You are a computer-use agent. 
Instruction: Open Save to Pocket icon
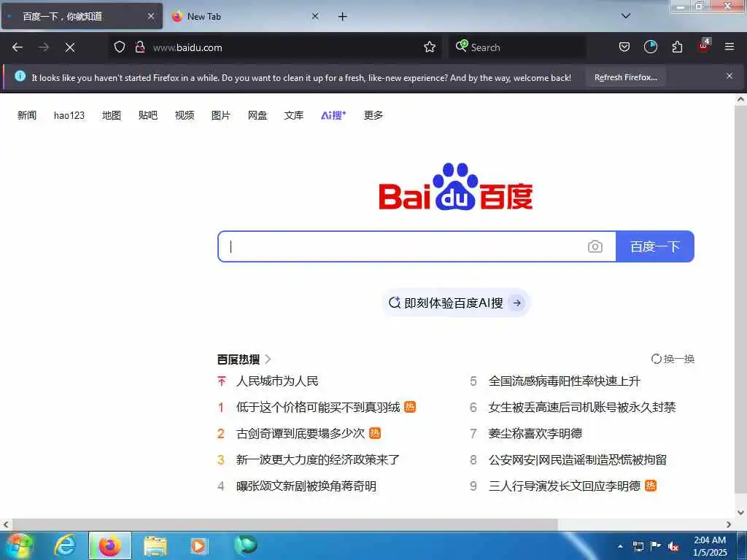click(624, 47)
